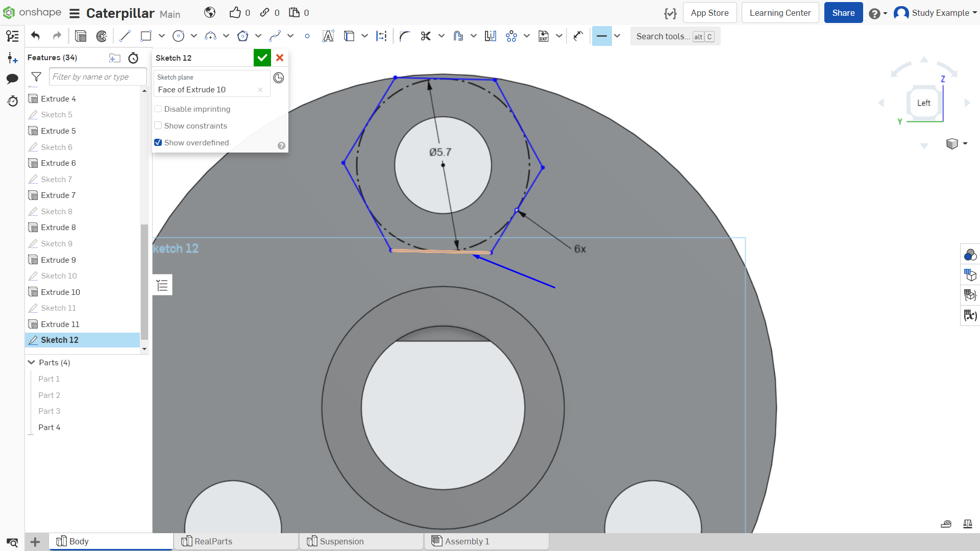980x551 pixels.
Task: Click the Share button
Action: [843, 13]
